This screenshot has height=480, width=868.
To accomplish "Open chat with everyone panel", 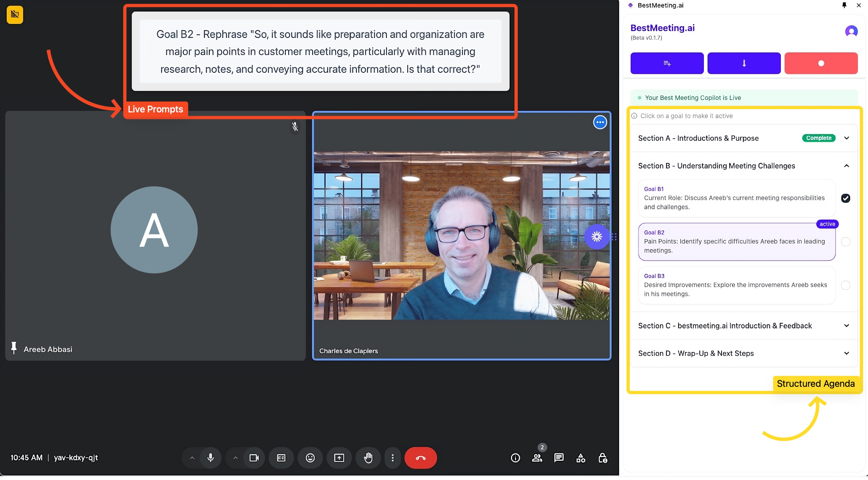I will coord(559,458).
